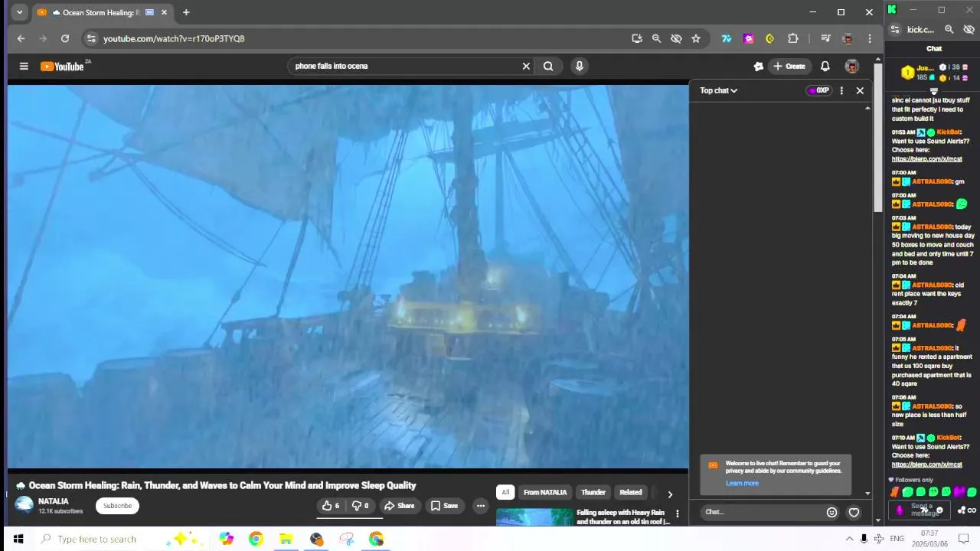Open the Chrome three-dot menu
The height and width of the screenshot is (551, 980).
point(870,38)
